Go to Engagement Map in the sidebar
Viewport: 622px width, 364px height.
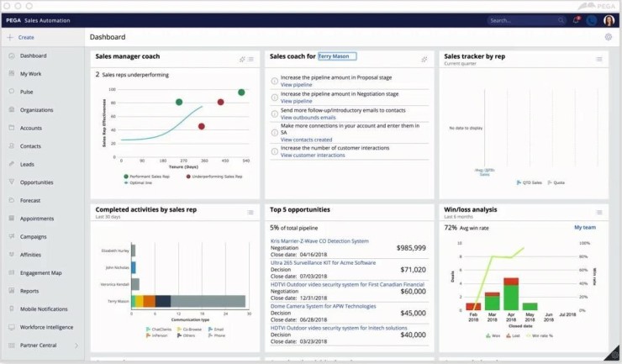point(40,273)
